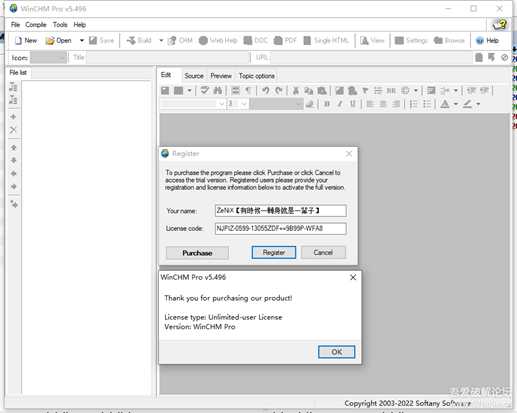Click OK in the thank-you dialog

(336, 352)
